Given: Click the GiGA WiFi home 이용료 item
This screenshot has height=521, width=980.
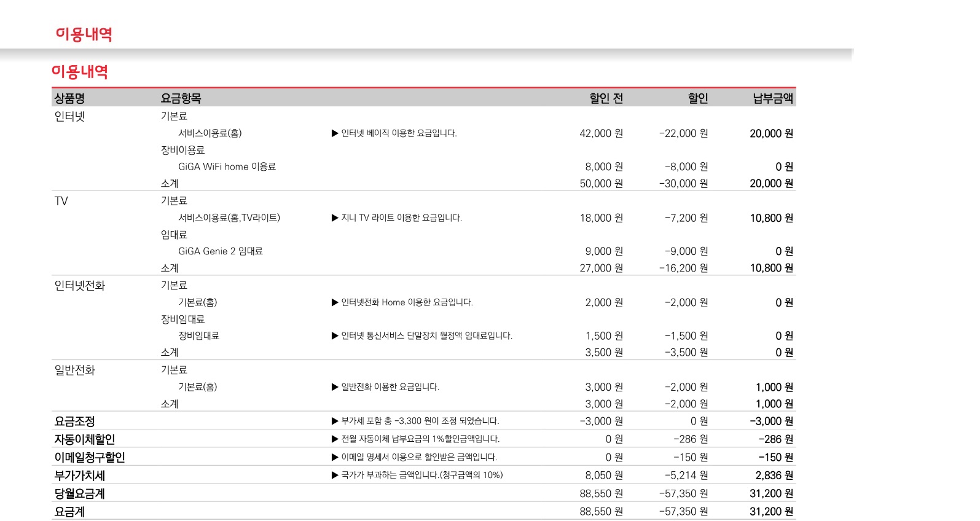Looking at the screenshot, I should 227,167.
